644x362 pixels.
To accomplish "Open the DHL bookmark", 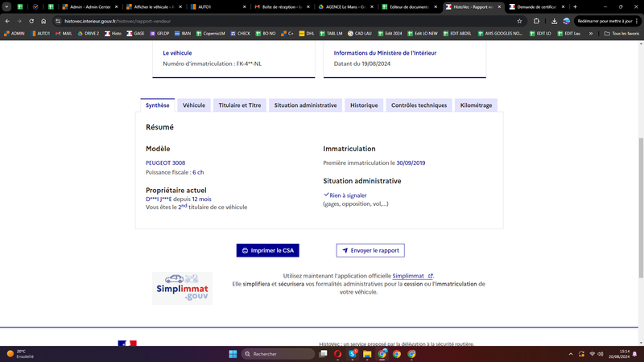I will 307,33.
